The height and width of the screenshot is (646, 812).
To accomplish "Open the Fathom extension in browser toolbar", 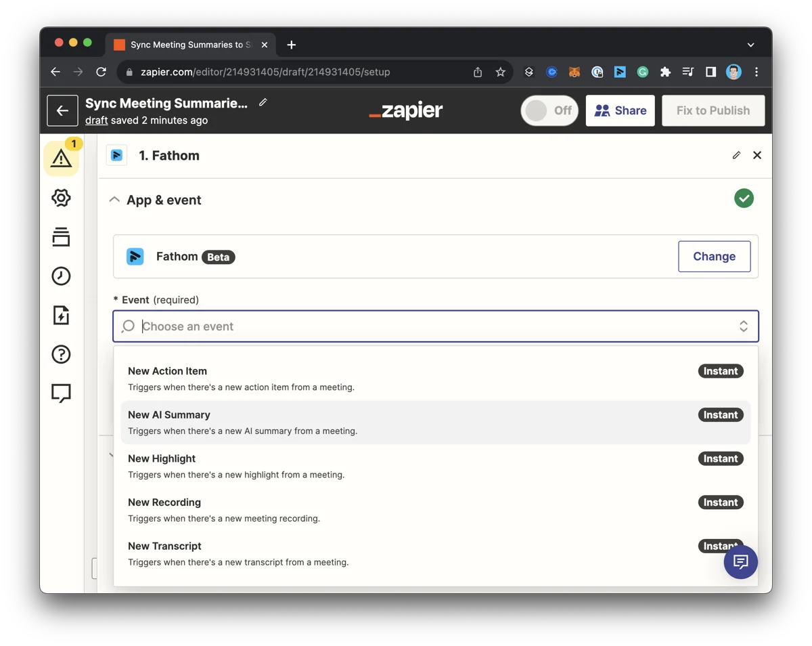I will [620, 72].
